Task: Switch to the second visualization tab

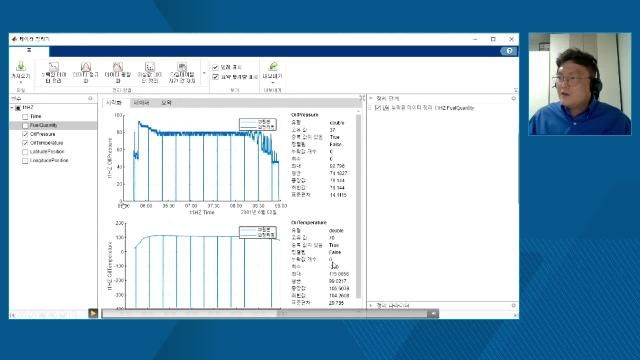Action: tap(141, 103)
